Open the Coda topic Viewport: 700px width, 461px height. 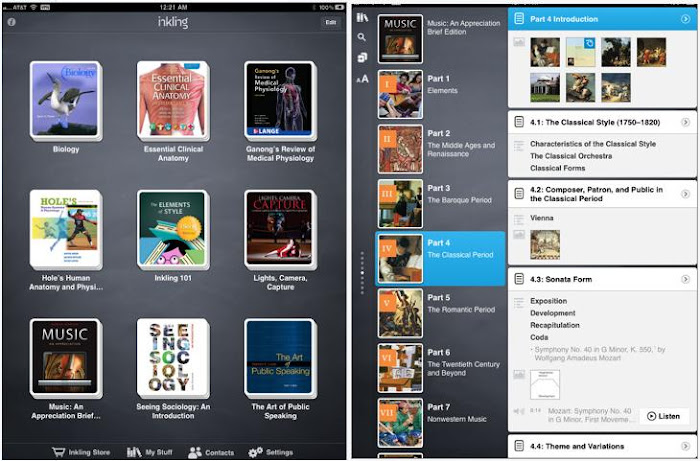539,337
